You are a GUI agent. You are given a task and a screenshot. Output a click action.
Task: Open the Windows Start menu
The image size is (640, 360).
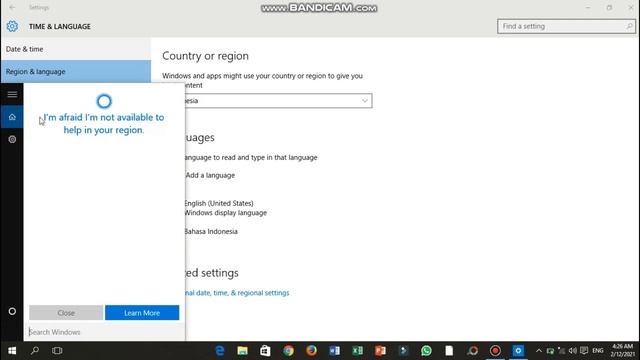tap(12, 351)
